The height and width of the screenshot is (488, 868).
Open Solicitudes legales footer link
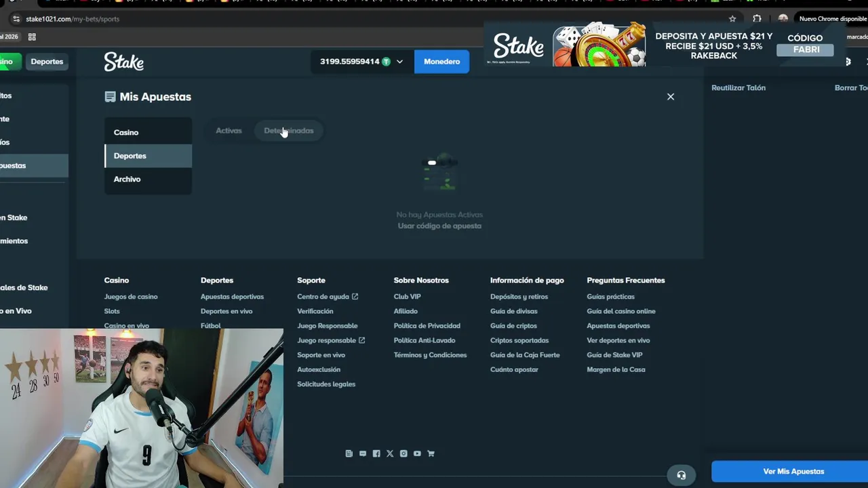pos(326,384)
